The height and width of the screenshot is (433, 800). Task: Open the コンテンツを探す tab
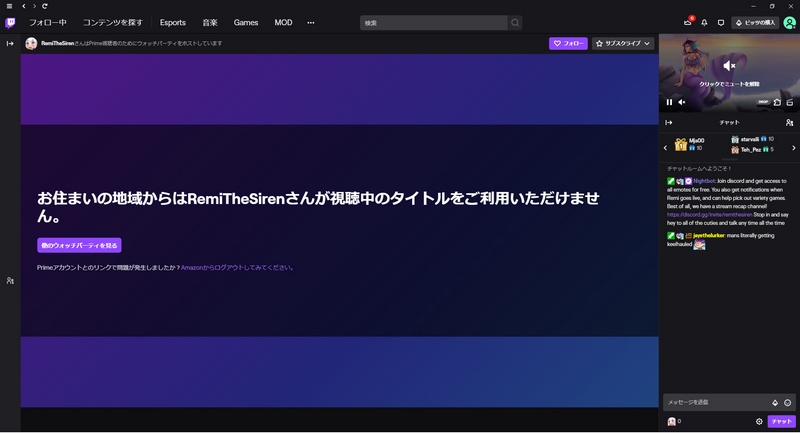[113, 22]
